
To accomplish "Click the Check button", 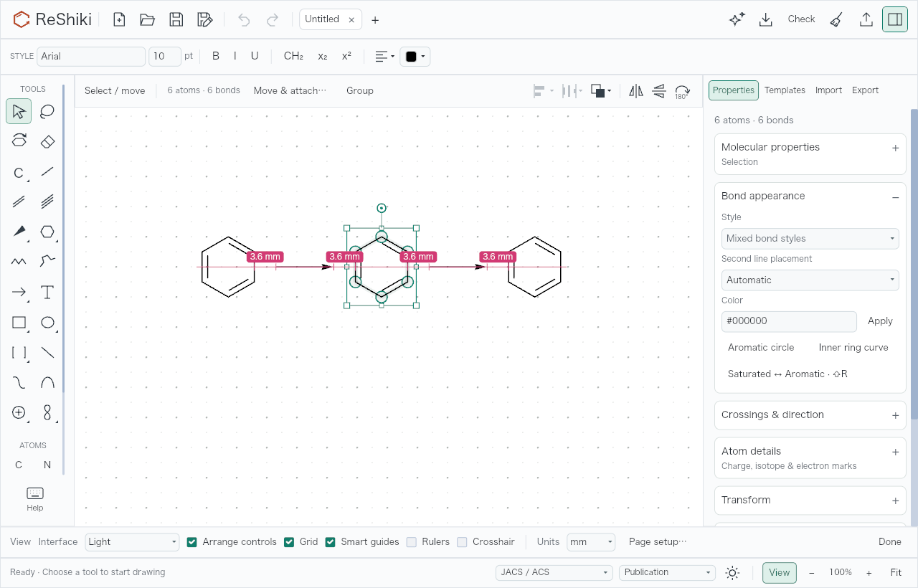I will (x=801, y=19).
